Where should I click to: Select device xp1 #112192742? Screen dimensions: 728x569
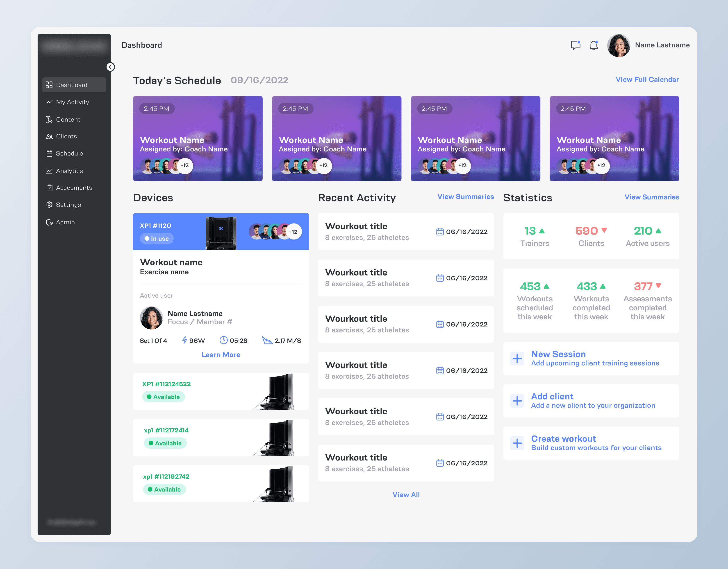click(x=221, y=484)
